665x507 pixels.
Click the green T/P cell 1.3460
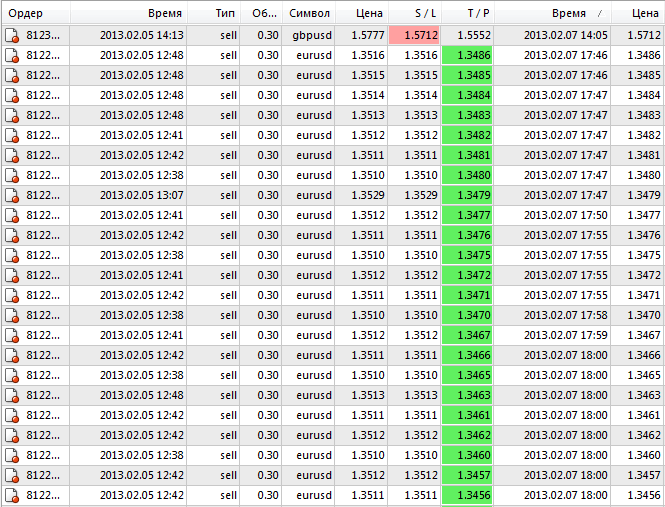pos(467,455)
